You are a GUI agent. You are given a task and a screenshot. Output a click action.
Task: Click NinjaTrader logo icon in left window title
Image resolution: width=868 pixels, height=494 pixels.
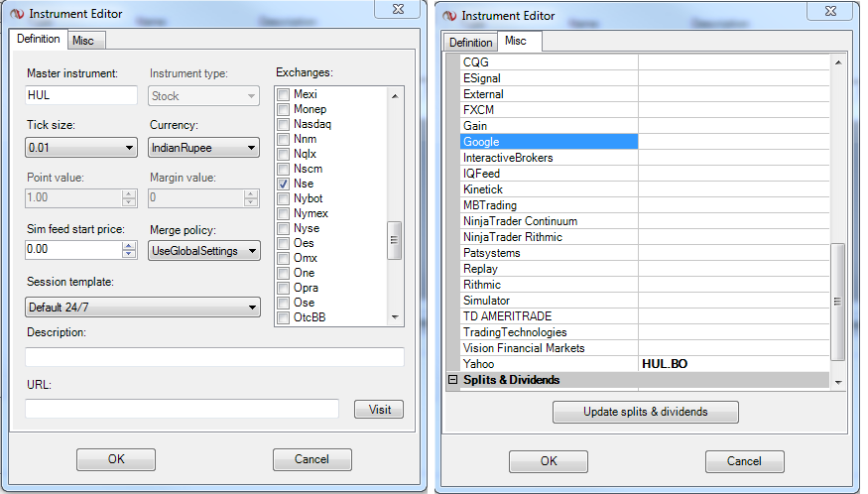(x=17, y=14)
